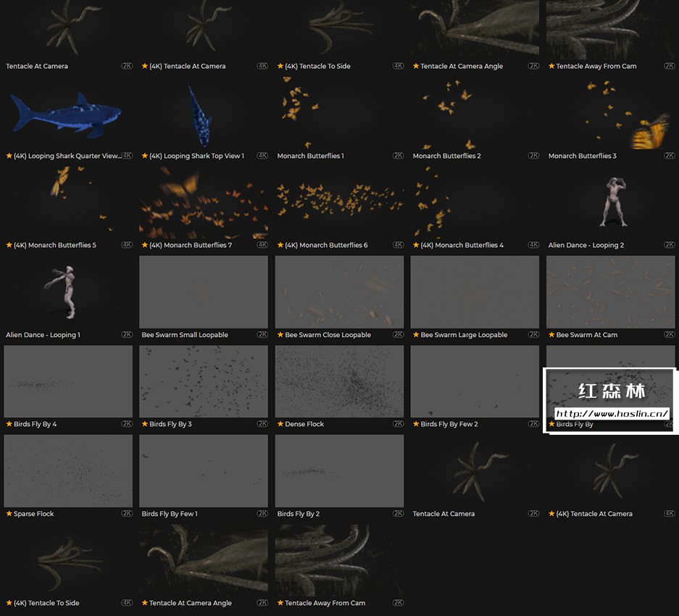Preview the Dense Flock thumbnail
Image resolution: width=679 pixels, height=616 pixels.
click(x=339, y=382)
